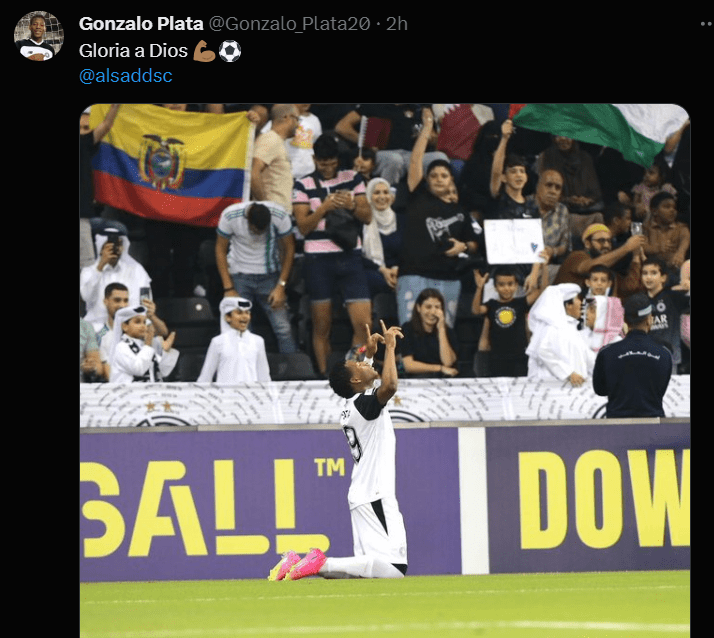The image size is (714, 638).
Task: Click the white fan sign with heart
Action: point(514,241)
